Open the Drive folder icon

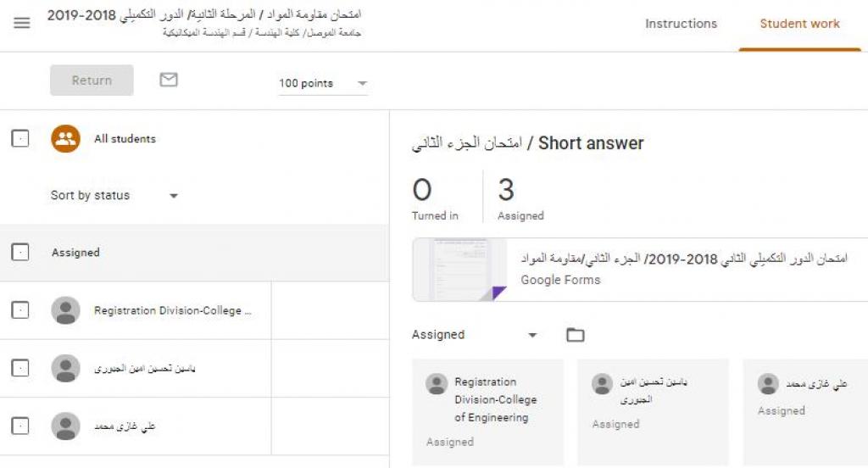576,335
